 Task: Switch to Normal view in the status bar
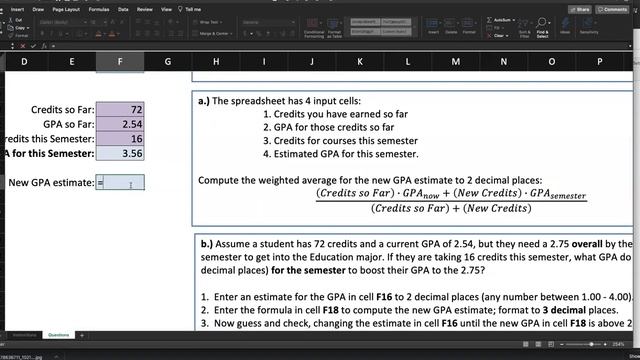click(526, 344)
